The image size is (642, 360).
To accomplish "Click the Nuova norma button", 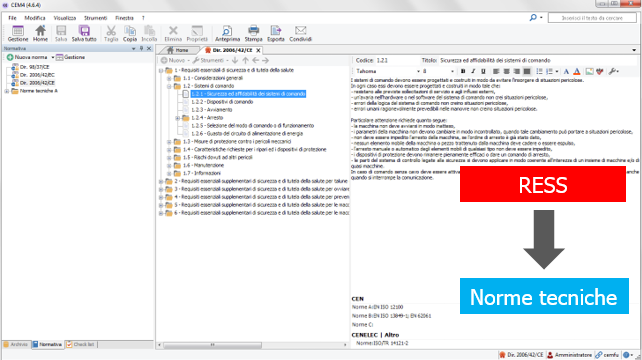I will (x=28, y=57).
